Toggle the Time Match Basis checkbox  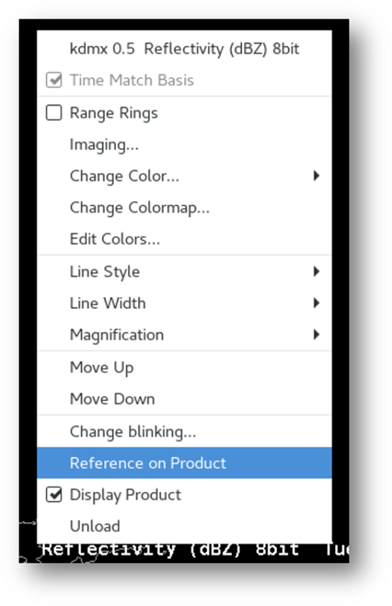54,80
